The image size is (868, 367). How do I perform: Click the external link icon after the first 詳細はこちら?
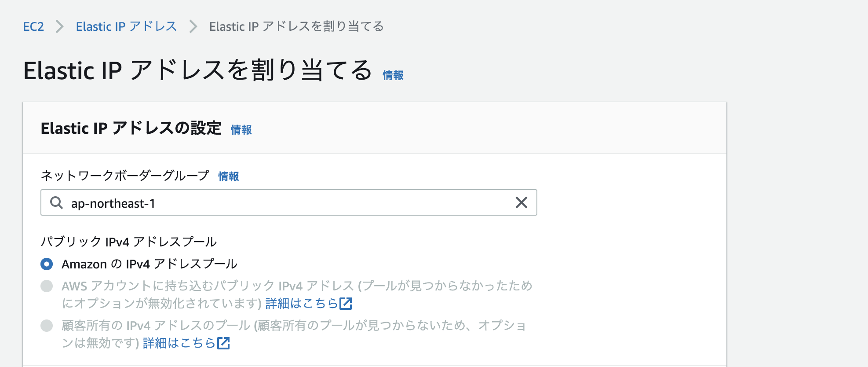click(346, 303)
